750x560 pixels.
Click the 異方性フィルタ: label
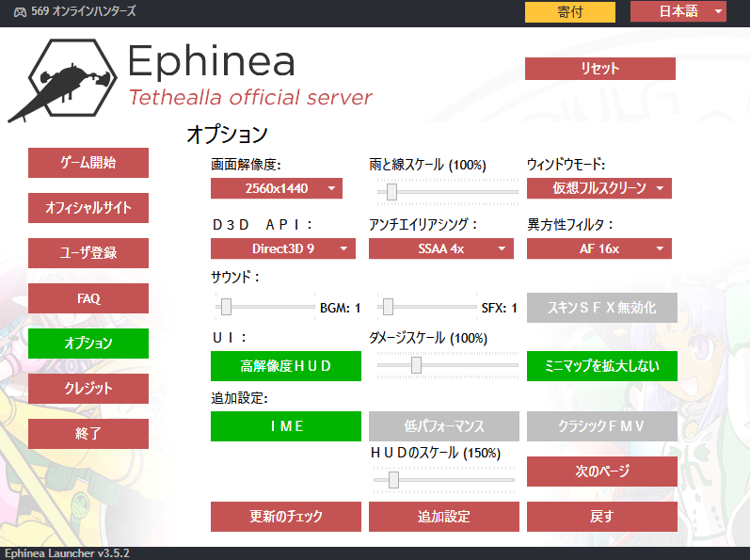point(569,224)
